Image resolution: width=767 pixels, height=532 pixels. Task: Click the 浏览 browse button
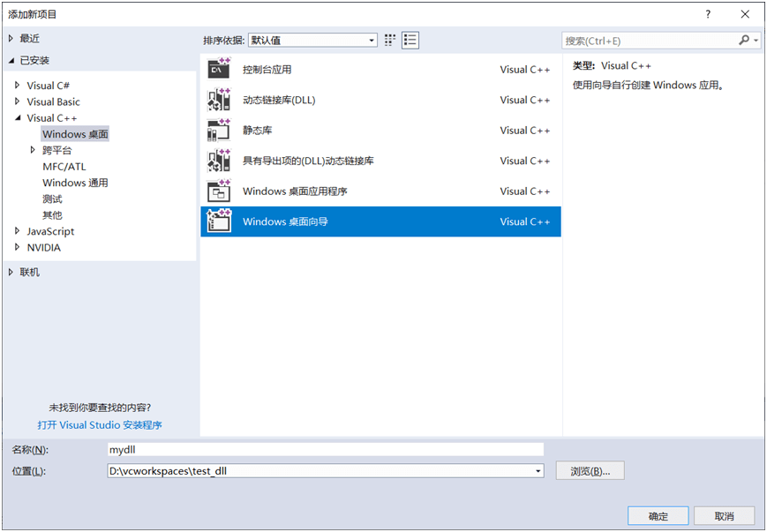coord(590,471)
